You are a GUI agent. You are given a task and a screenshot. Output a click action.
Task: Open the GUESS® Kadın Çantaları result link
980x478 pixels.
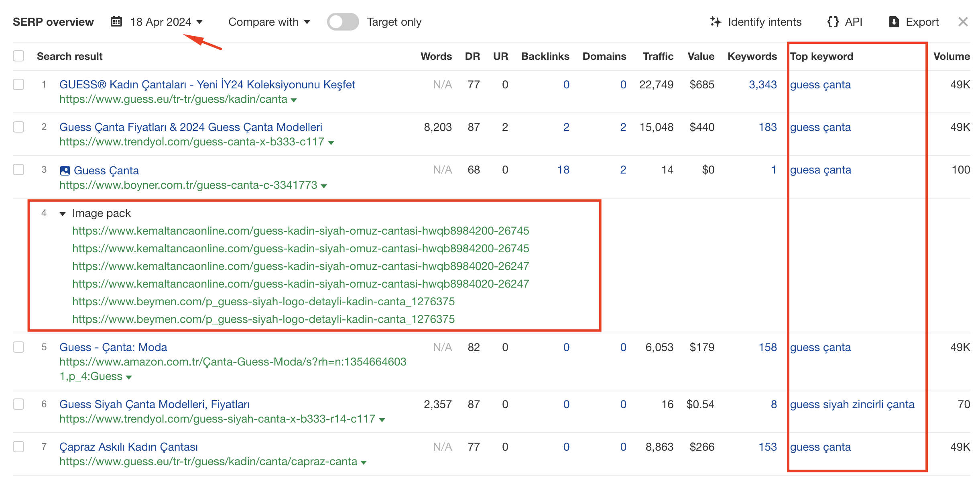click(207, 85)
